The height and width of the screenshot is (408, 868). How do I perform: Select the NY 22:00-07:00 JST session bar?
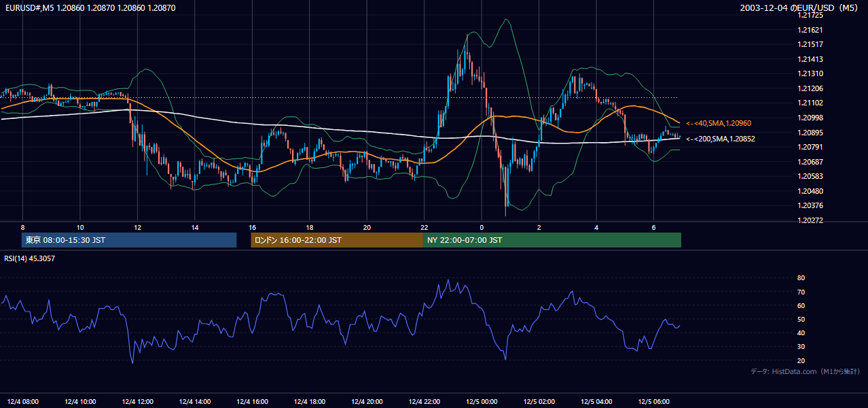552,240
